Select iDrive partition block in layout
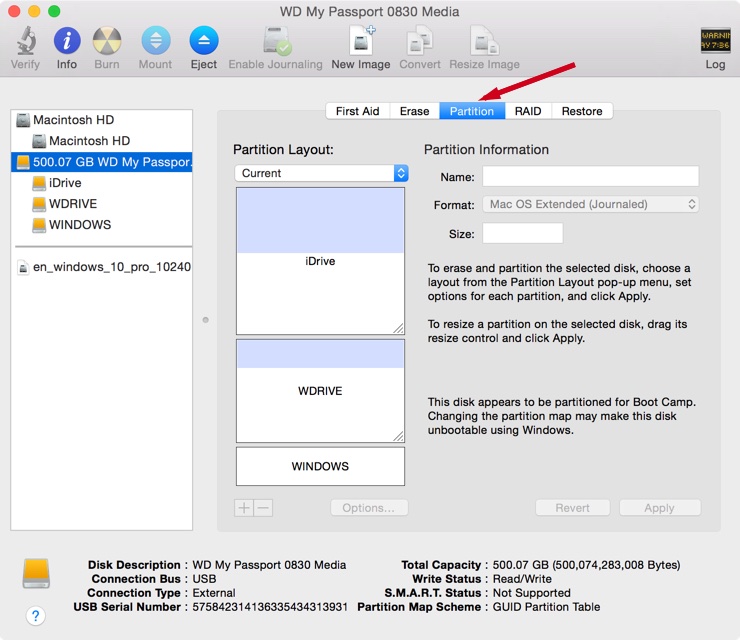This screenshot has height=640, width=740. point(320,261)
